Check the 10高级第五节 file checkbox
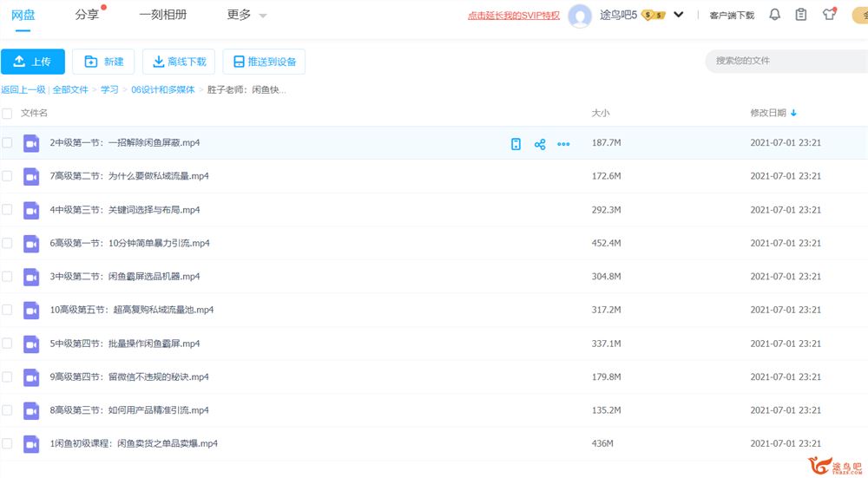This screenshot has height=478, width=868. [x=7, y=309]
